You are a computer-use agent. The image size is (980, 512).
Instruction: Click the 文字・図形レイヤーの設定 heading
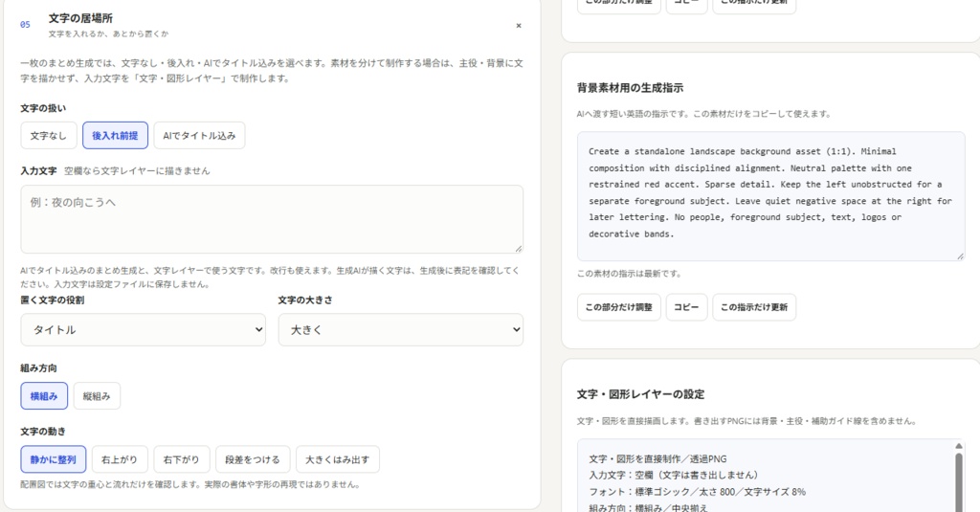[x=640, y=394]
